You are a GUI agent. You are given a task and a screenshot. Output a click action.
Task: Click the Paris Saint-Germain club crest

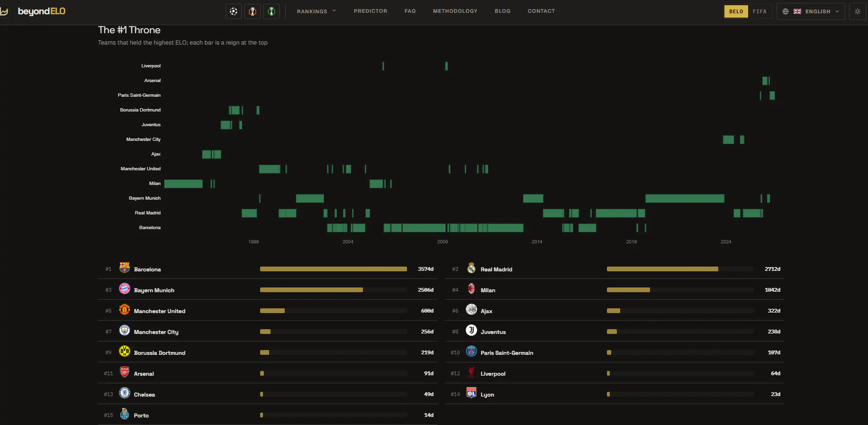click(x=471, y=351)
